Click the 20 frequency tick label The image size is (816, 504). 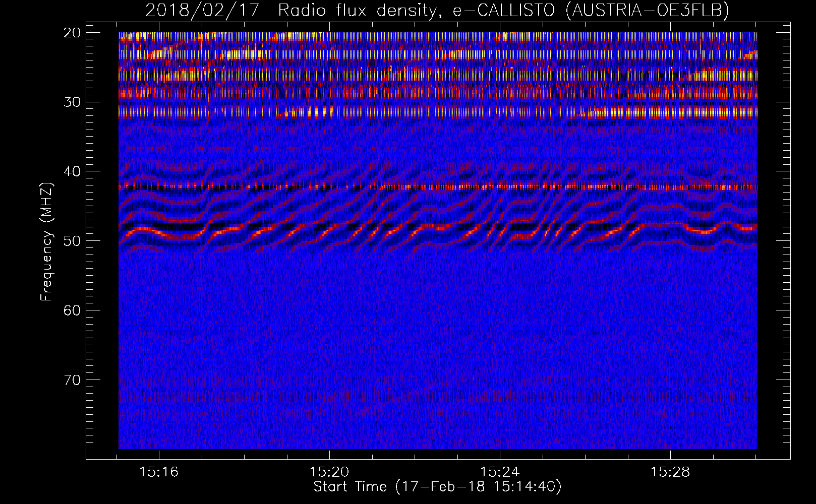tap(73, 33)
